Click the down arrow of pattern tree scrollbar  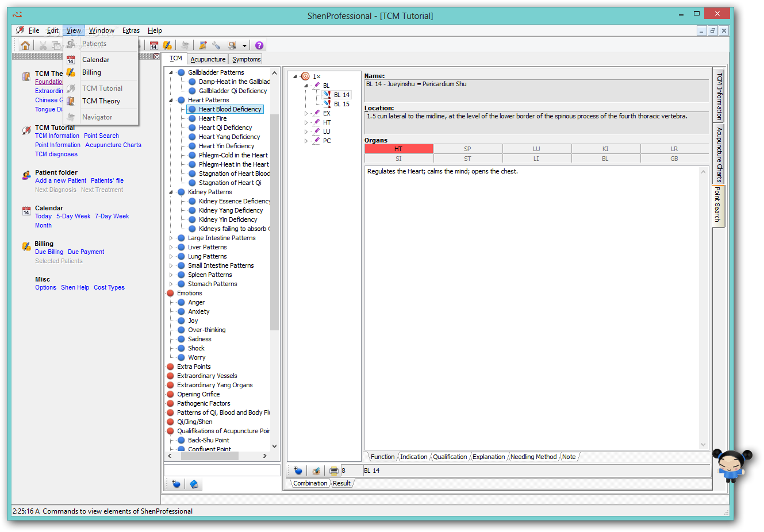click(274, 446)
